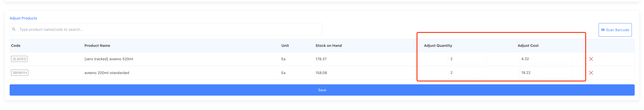Edit Adjust Cost value 4.32
This screenshot has width=644, height=110.
545,59
